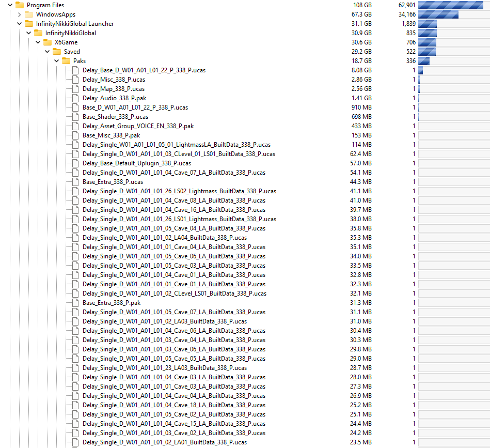The image size is (490, 448).
Task: Select file Delay_Asset_Group_VOICE_EN_338_P.pak
Action: (x=138, y=126)
